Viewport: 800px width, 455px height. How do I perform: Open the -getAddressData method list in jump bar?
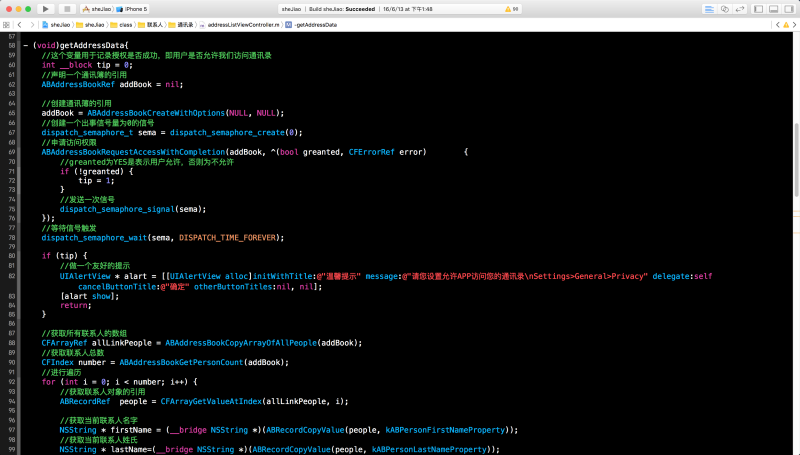pos(311,24)
